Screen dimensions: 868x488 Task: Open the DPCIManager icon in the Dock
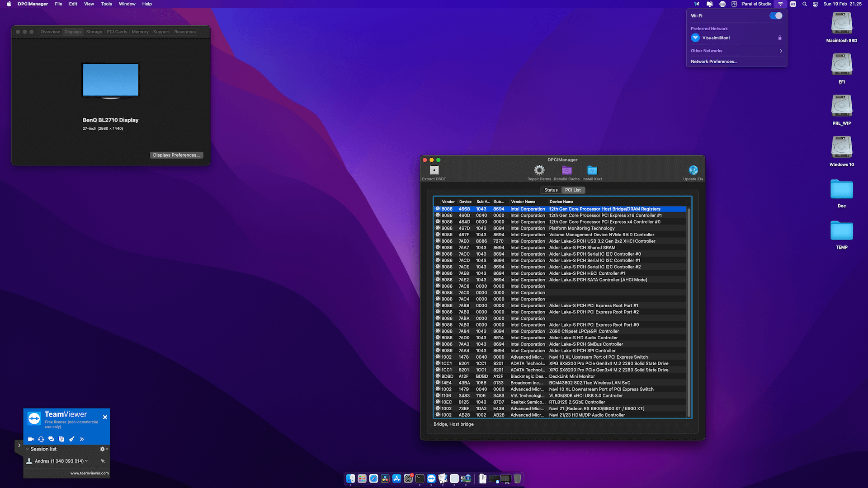tap(466, 479)
